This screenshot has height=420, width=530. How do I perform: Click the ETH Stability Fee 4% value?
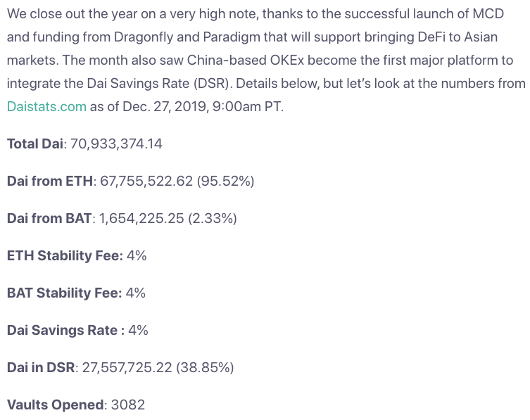click(137, 255)
